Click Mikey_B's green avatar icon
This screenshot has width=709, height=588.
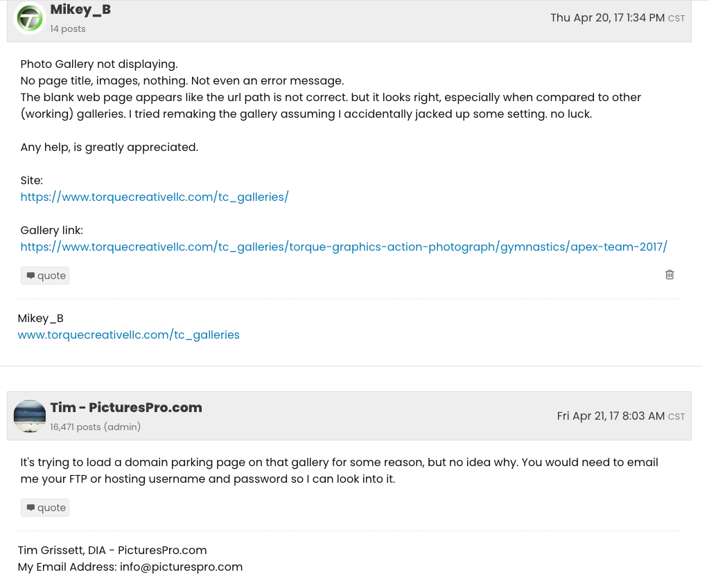pyautogui.click(x=30, y=18)
